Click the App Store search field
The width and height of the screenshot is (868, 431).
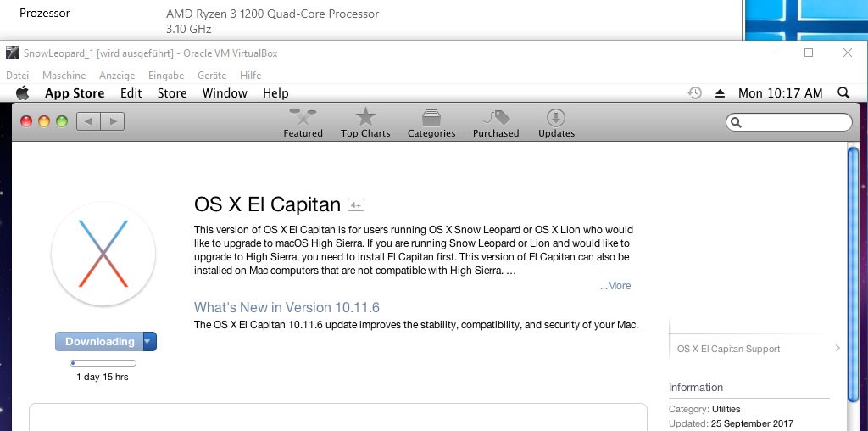[789, 122]
